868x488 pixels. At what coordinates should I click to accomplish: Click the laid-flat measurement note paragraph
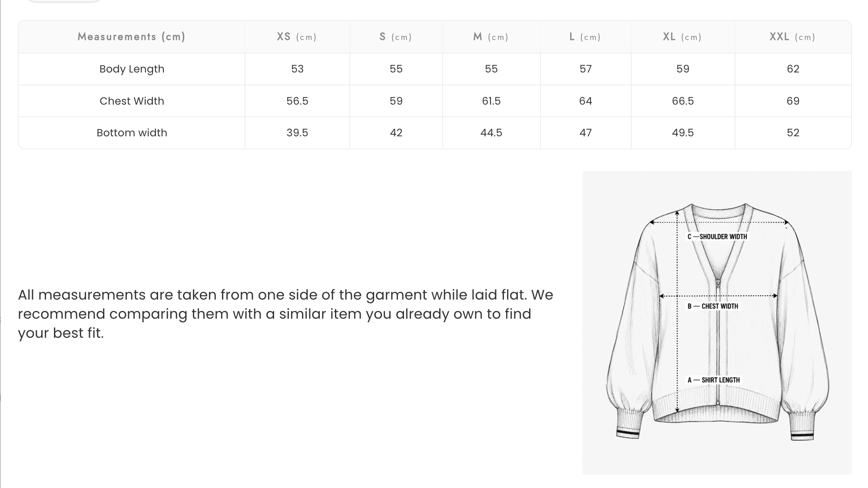tap(285, 314)
